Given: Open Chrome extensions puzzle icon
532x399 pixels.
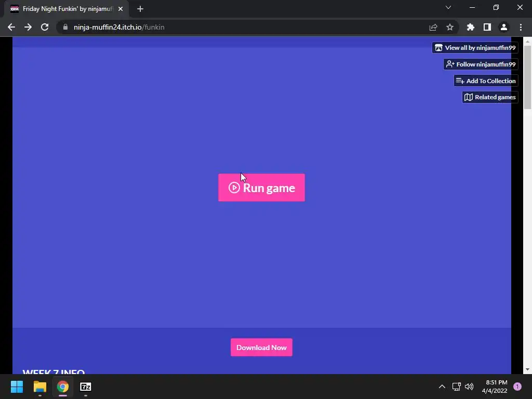Looking at the screenshot, I should (x=471, y=27).
